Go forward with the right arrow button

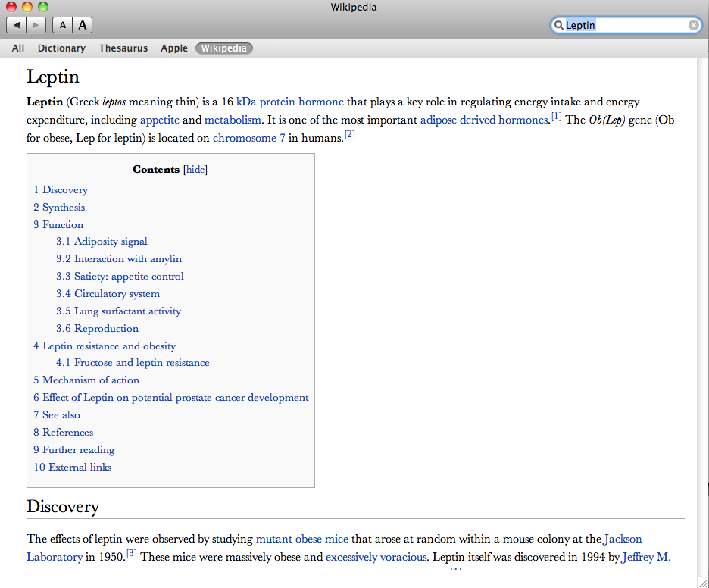[x=36, y=25]
